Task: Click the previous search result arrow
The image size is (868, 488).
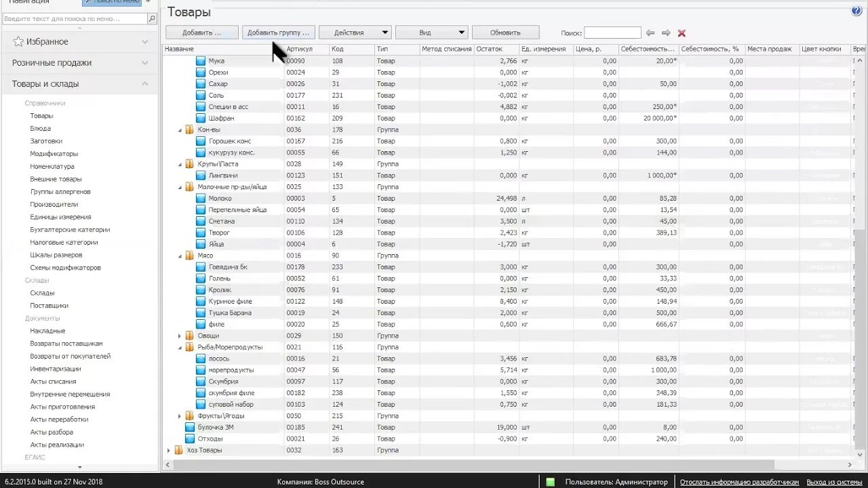Action: coord(650,33)
